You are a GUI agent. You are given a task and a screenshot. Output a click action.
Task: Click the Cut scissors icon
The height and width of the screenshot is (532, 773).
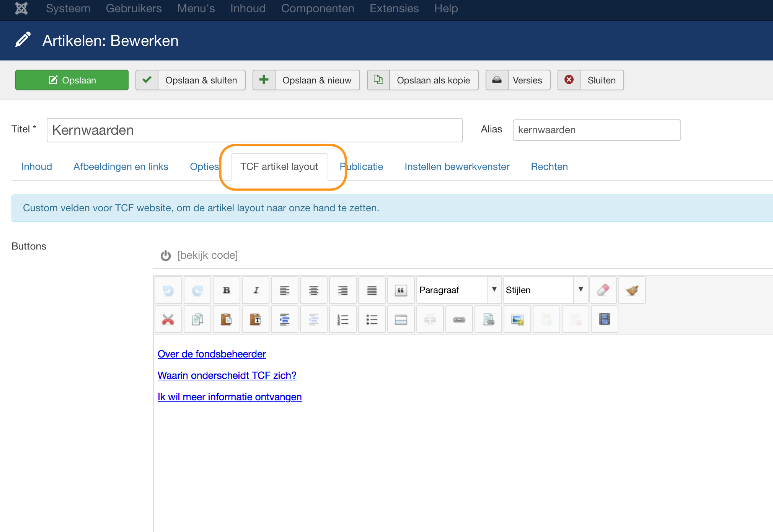[168, 319]
